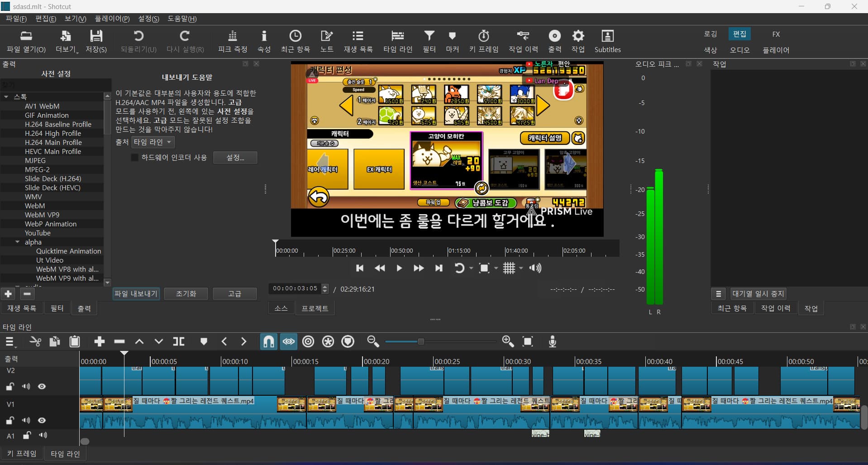Click the timeline scissors cut icon
Screen dimensions: 868x465
(x=35, y=342)
